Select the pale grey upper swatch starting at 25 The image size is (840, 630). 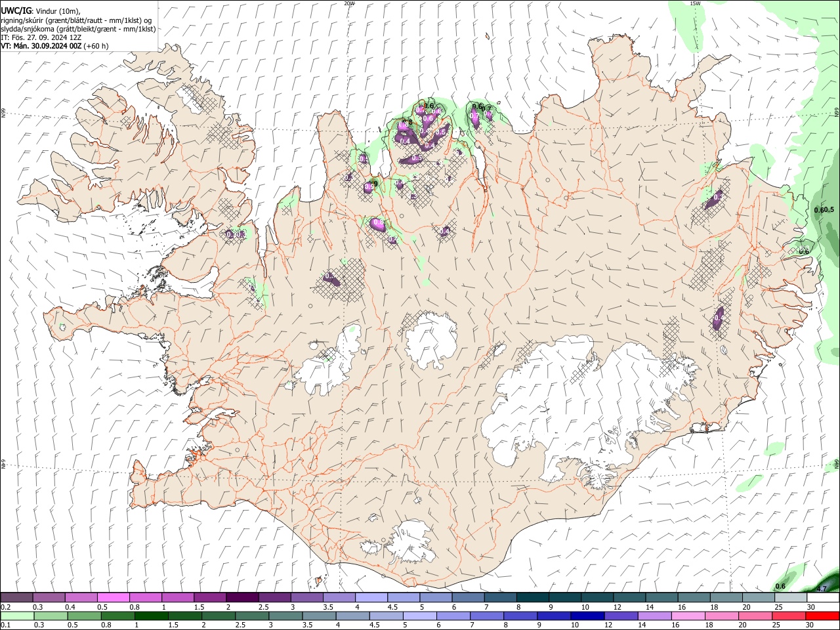[790, 598]
